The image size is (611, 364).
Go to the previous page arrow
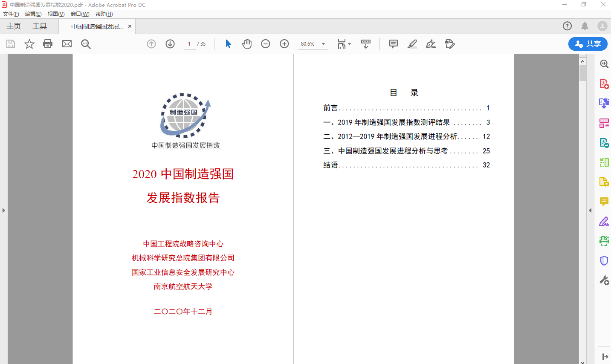click(151, 44)
